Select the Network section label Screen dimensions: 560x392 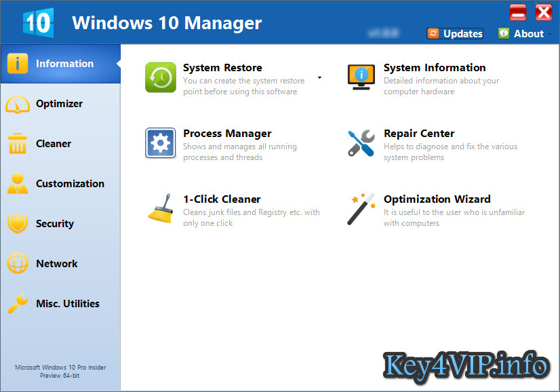57,264
